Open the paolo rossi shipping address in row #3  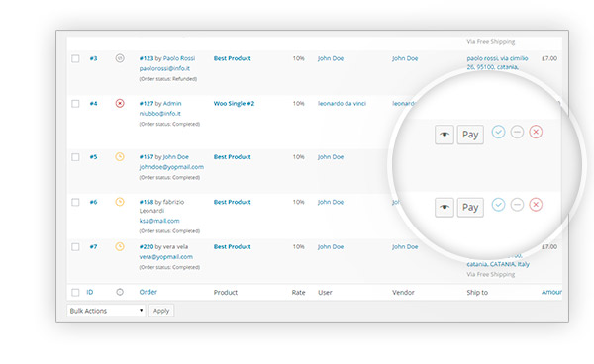tap(497, 63)
